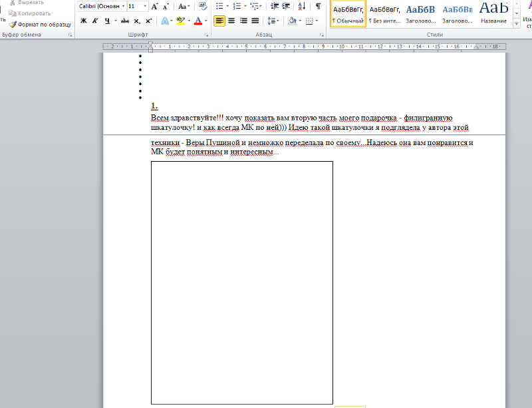Image resolution: width=532 pixels, height=408 pixels.
Task: Open the shading color dropdown arrow
Action: coord(300,21)
